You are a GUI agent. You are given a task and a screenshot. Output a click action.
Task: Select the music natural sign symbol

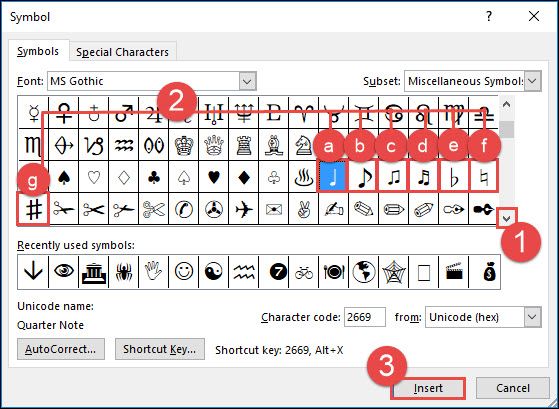pyautogui.click(x=484, y=177)
